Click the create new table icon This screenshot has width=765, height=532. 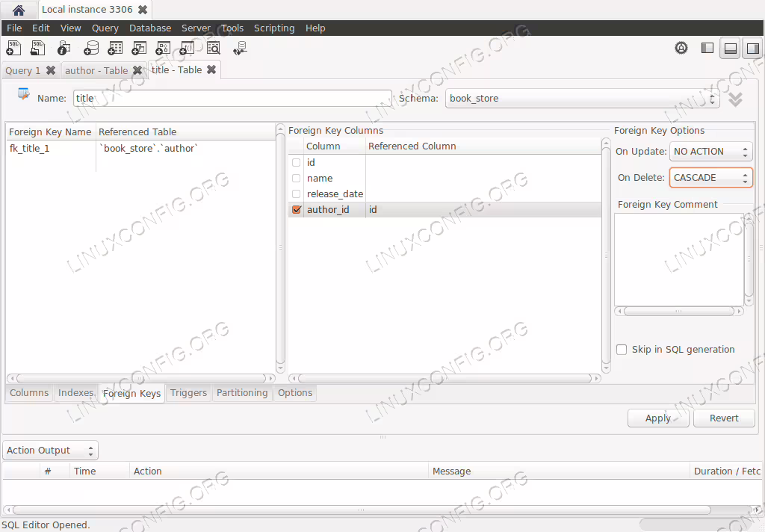(115, 48)
